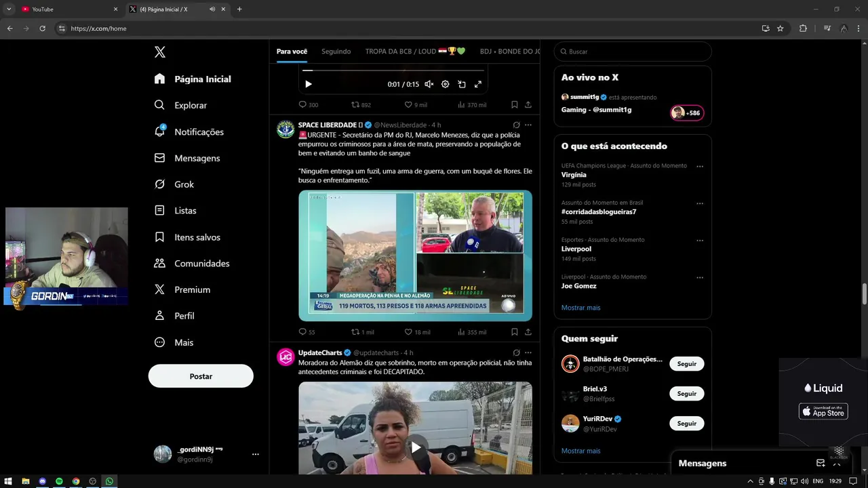Open the X logo home link
The image size is (868, 488).
pyautogui.click(x=160, y=52)
